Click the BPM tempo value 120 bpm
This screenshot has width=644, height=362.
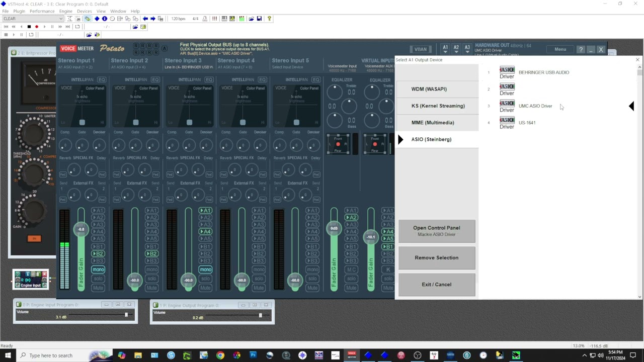(178, 19)
